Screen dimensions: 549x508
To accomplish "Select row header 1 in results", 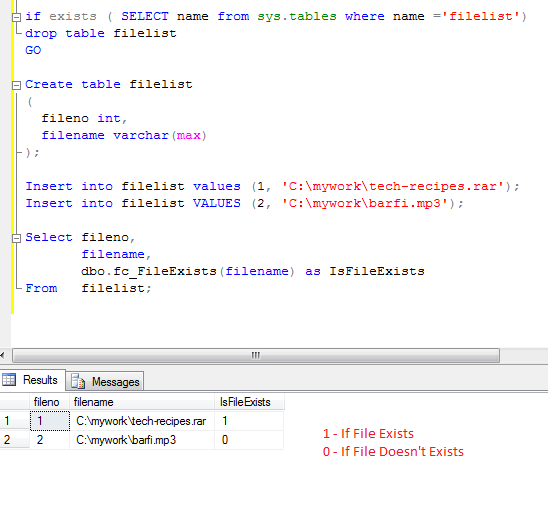I will tap(15, 421).
